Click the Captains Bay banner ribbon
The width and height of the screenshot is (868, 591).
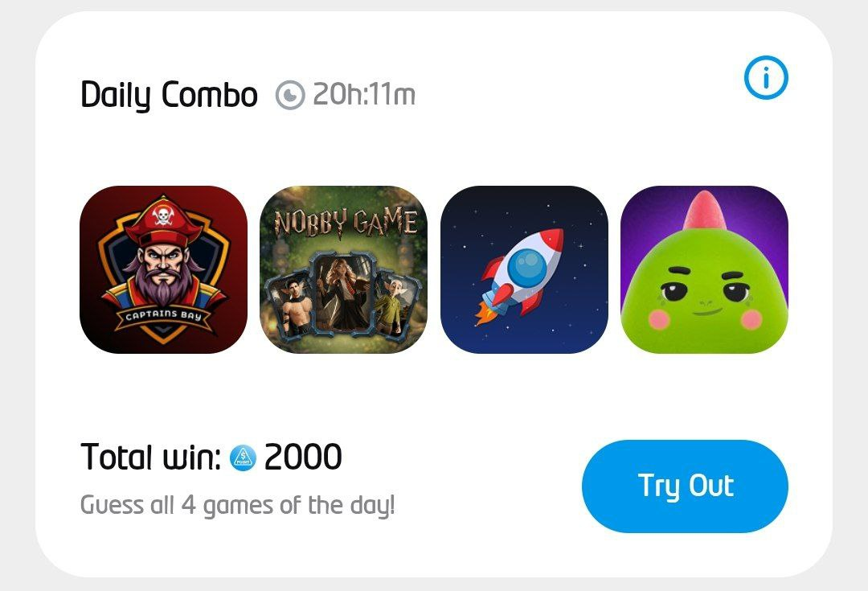click(163, 316)
